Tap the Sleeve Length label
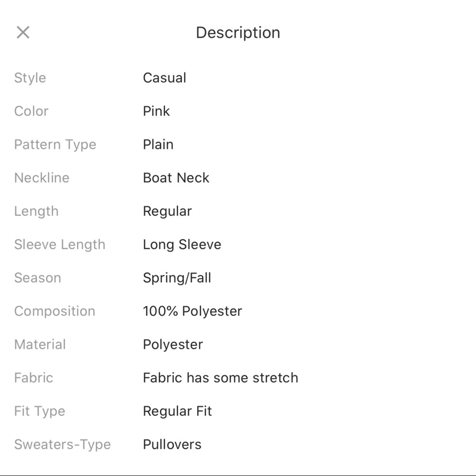The width and height of the screenshot is (476, 476). coord(59,245)
